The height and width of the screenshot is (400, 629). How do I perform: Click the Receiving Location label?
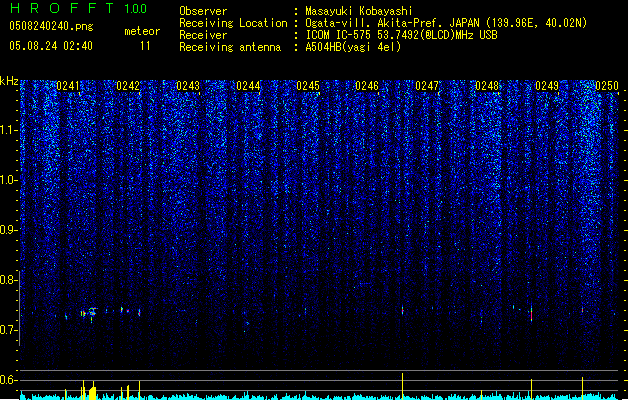(233, 23)
